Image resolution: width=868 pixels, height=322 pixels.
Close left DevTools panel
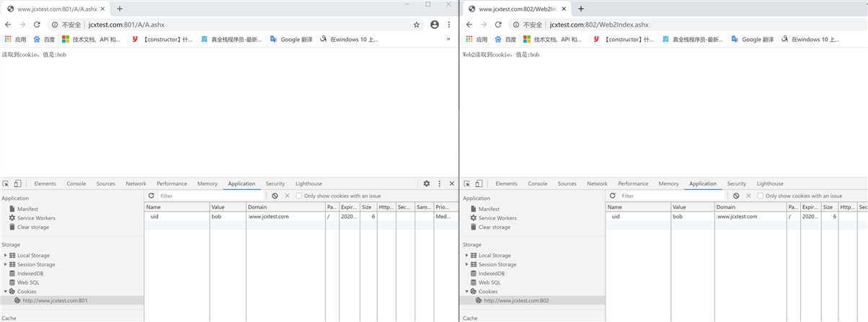[452, 183]
